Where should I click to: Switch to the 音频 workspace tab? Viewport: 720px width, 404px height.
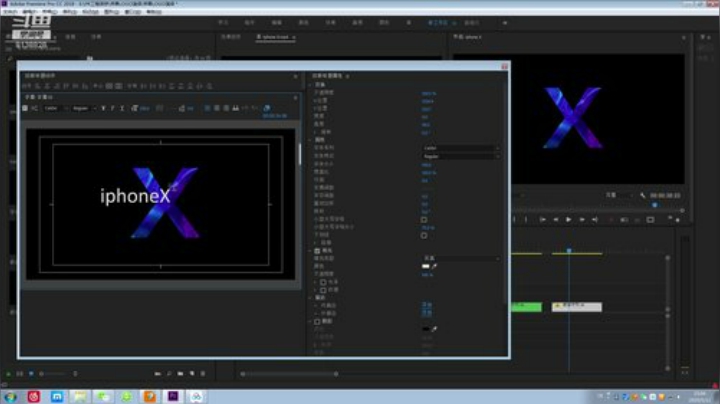(357, 22)
